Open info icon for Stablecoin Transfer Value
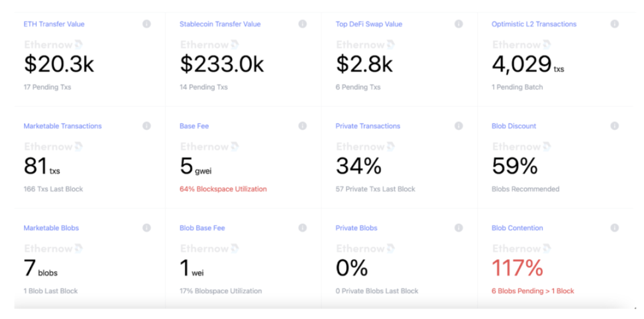Screen dimensions: 644x319 pos(302,24)
